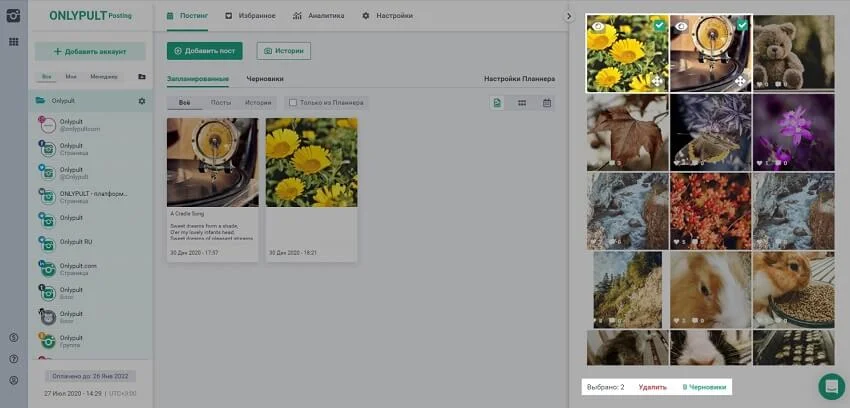The height and width of the screenshot is (408, 850).
Task: Click the move handle on yellow flowers photo
Action: (654, 81)
